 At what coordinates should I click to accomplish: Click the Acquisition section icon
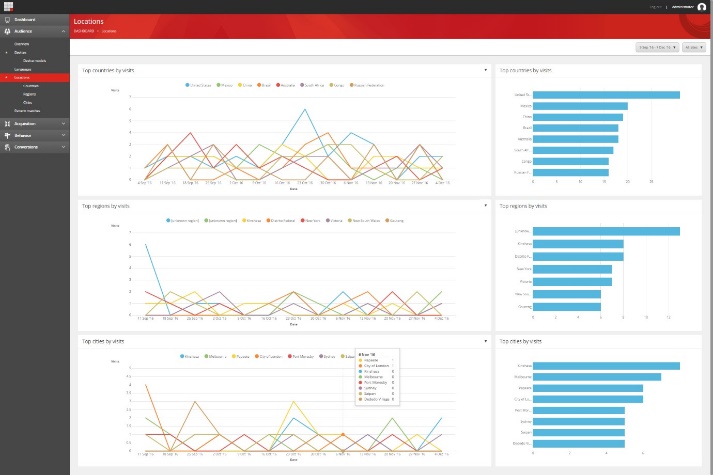click(x=7, y=124)
